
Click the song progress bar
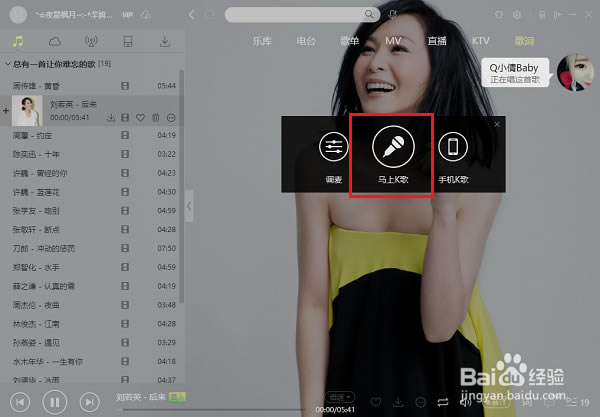213,410
